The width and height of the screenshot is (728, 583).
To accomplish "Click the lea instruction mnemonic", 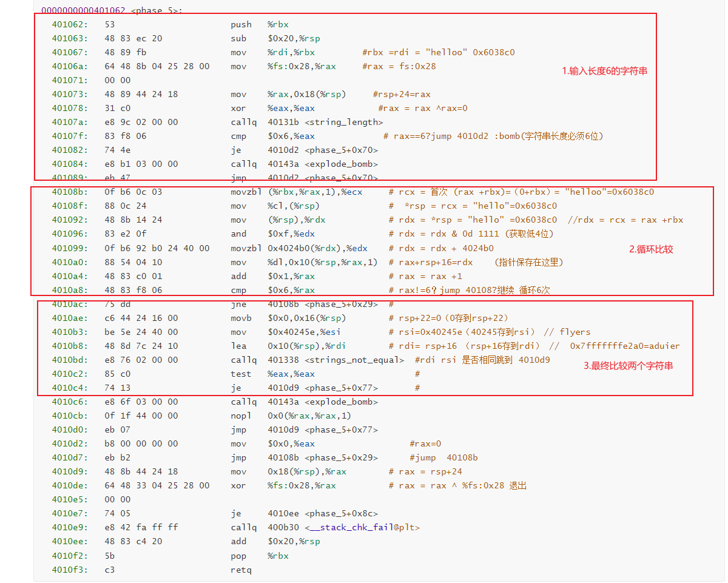I will pos(238,346).
